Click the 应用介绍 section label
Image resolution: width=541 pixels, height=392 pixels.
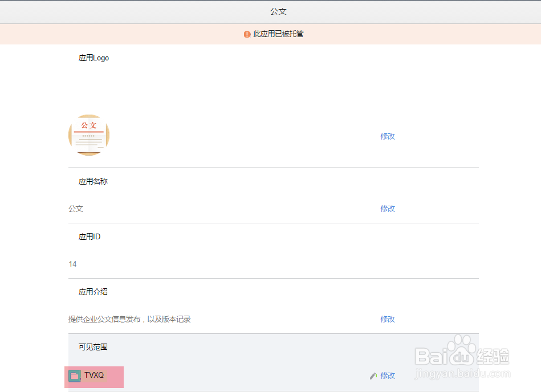pos(93,292)
